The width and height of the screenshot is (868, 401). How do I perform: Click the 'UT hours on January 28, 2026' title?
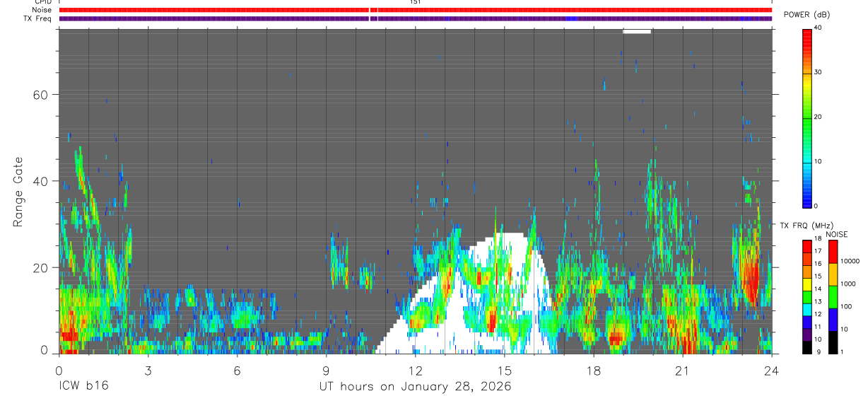(415, 388)
